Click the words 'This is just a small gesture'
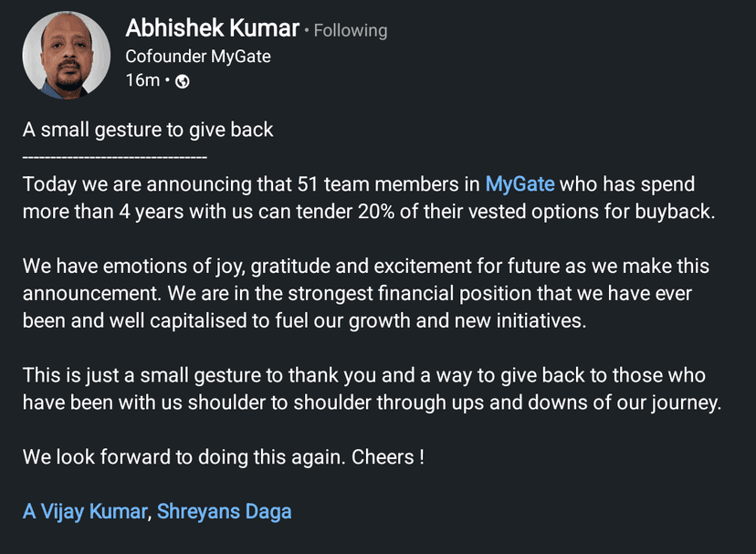 (x=137, y=376)
